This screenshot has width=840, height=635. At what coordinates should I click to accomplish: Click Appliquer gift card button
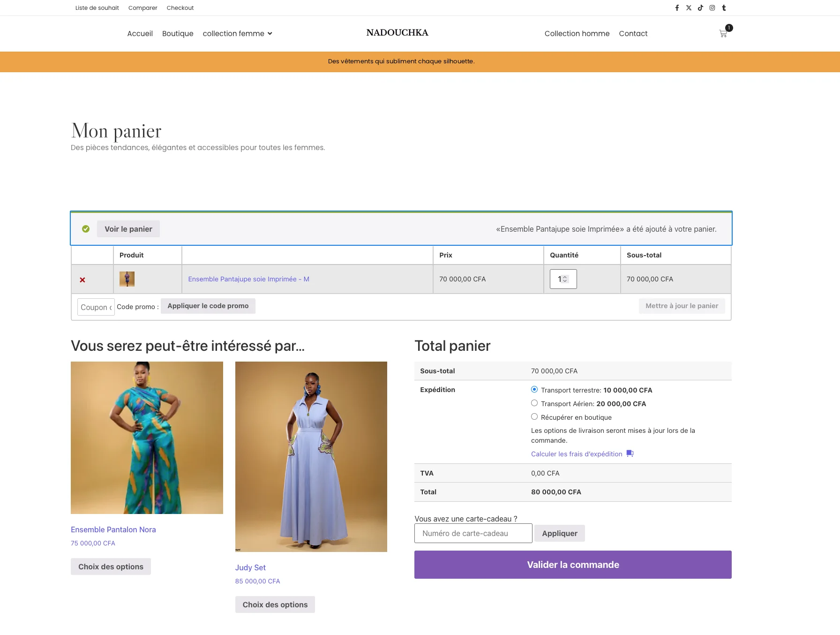coord(560,533)
